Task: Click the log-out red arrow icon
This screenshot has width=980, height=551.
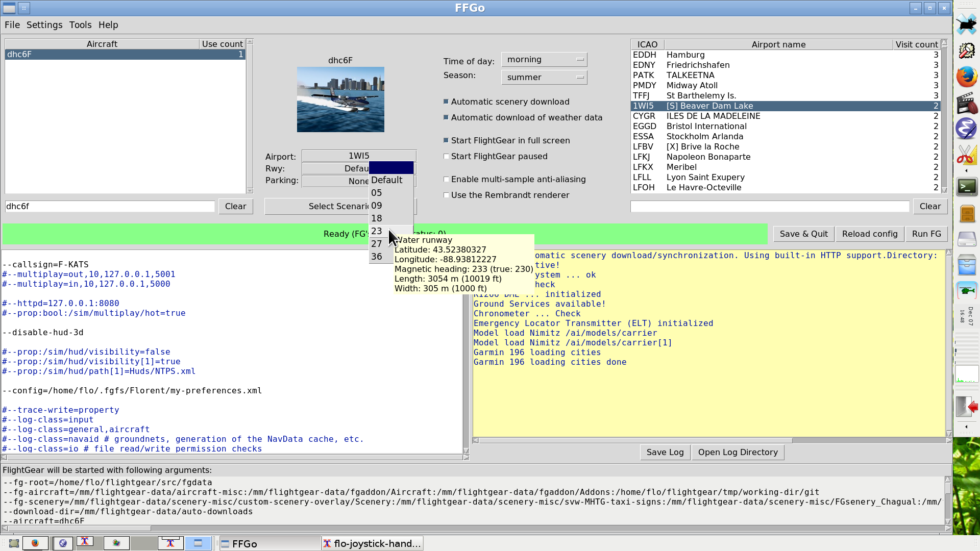Action: point(967,407)
